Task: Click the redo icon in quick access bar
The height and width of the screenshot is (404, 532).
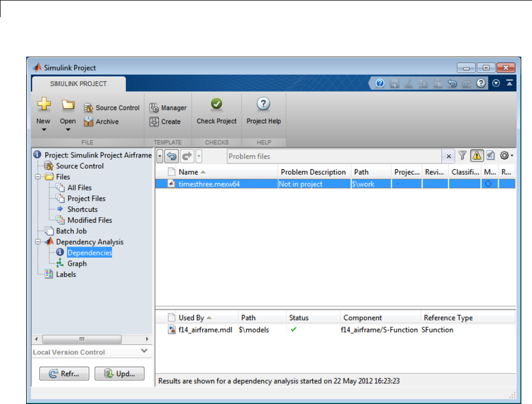Action: pyautogui.click(x=466, y=83)
